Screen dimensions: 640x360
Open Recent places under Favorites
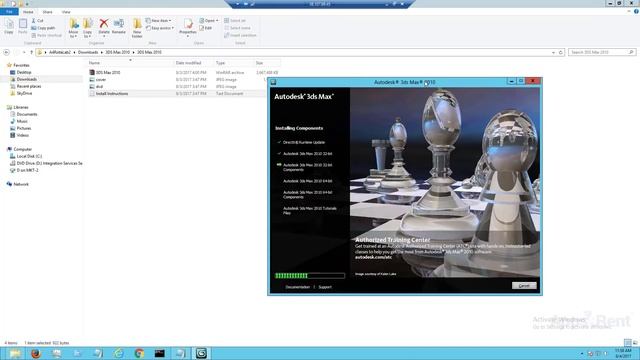coord(29,86)
